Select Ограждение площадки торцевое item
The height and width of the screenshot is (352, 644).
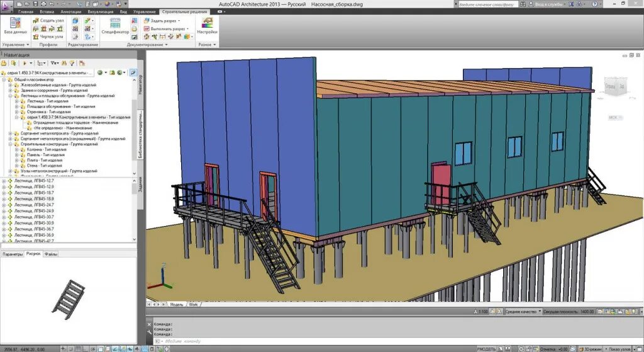pos(75,123)
